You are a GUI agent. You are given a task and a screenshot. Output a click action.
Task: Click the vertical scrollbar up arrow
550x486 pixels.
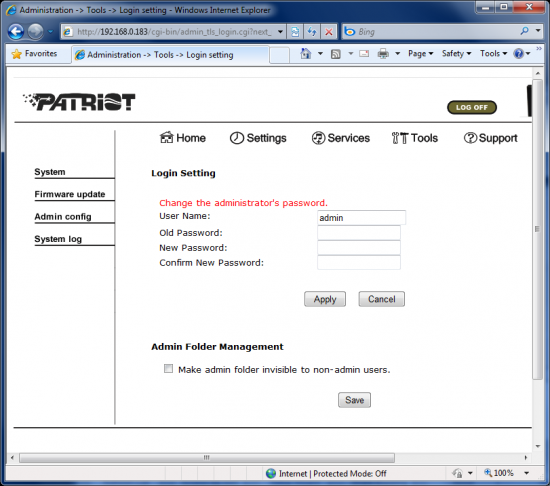coord(537,74)
